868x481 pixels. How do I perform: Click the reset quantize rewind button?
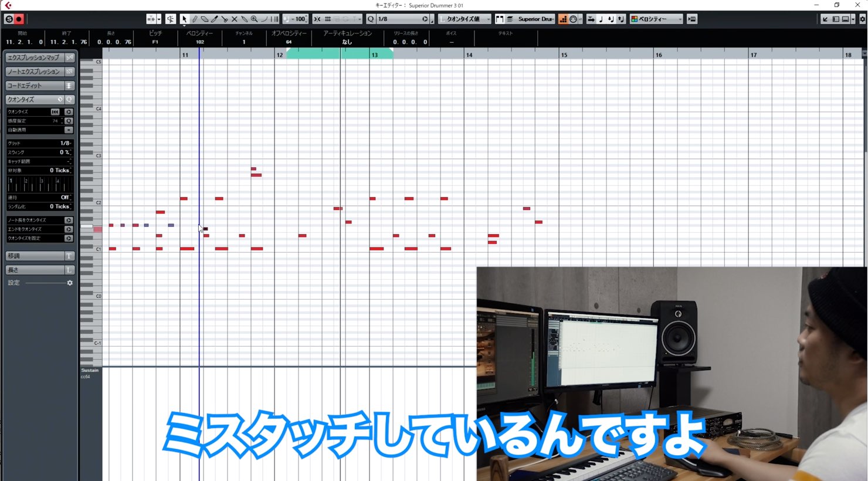55,111
